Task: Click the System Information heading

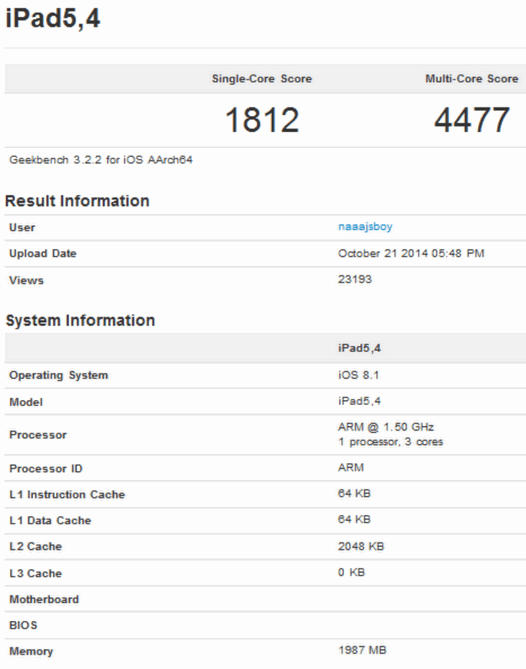Action: pyautogui.click(x=80, y=320)
